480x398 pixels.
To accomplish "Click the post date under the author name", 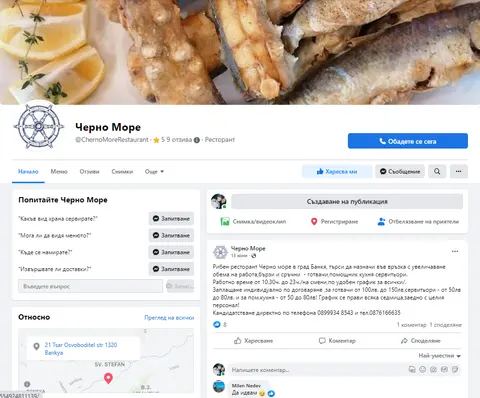I will coord(239,256).
